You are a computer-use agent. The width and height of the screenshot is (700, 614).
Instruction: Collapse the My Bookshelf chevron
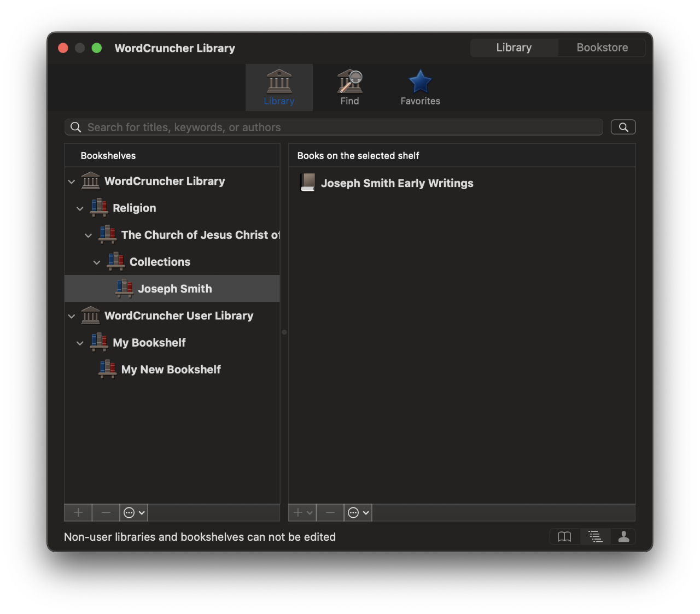(x=80, y=343)
